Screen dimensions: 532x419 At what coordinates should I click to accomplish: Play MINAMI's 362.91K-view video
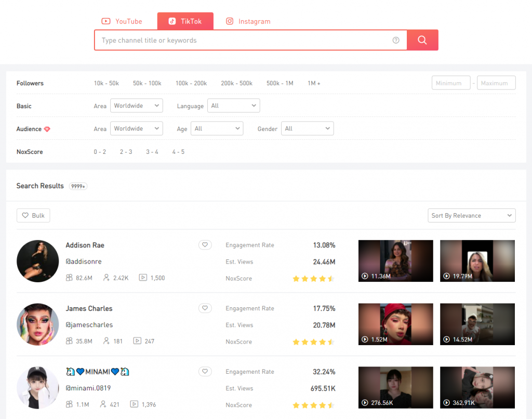[x=477, y=387]
